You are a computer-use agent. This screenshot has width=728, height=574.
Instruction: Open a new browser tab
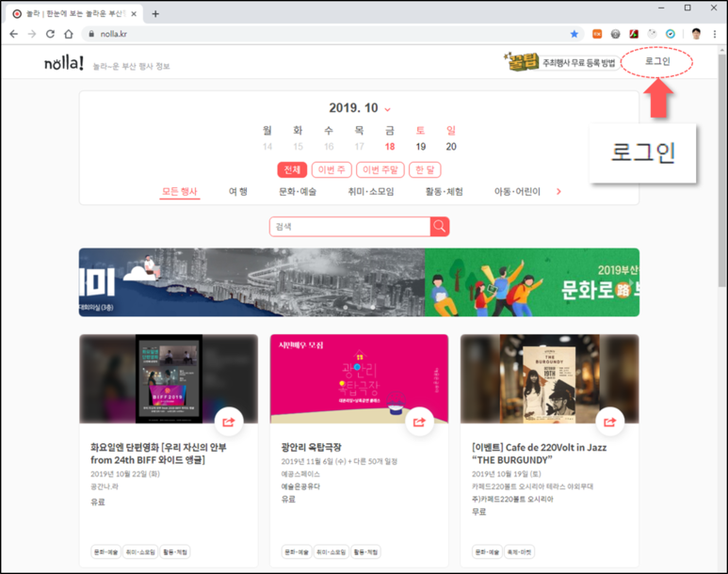(x=155, y=14)
